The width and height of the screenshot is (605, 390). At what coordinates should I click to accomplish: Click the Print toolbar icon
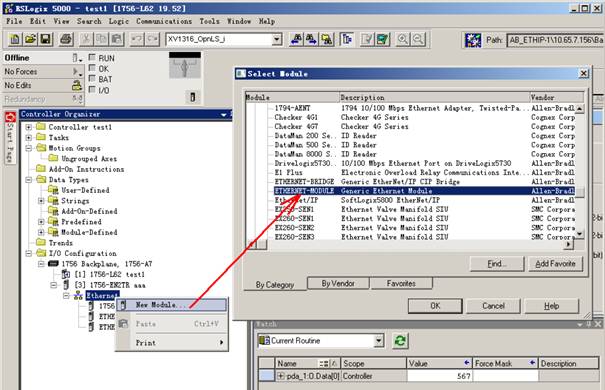(x=66, y=39)
